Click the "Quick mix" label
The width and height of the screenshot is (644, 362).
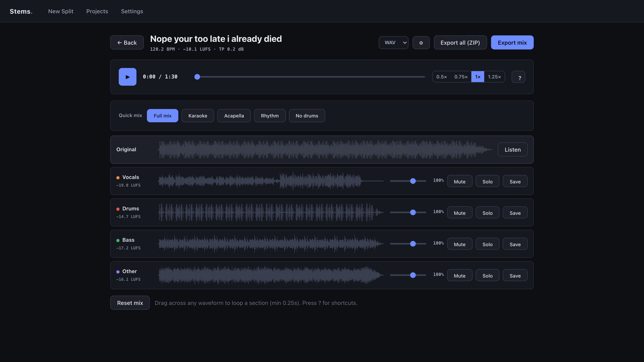[130, 115]
